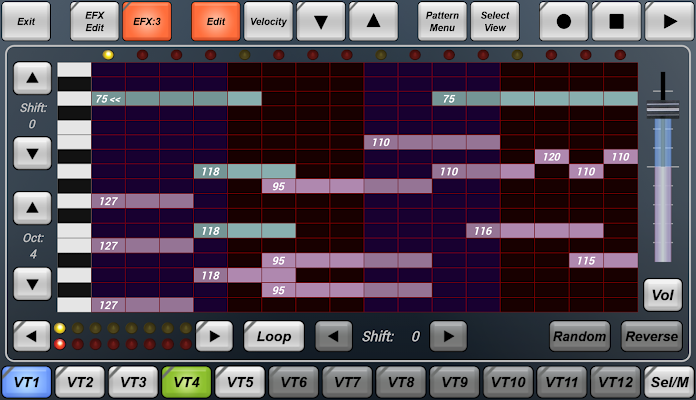The width and height of the screenshot is (696, 400).
Task: Select the VT3 track tab
Action: click(x=133, y=382)
